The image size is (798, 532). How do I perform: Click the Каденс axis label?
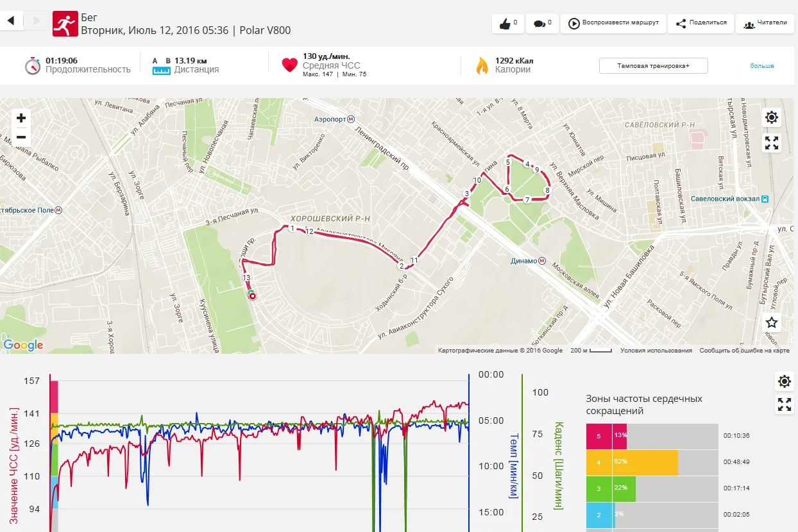(x=558, y=465)
